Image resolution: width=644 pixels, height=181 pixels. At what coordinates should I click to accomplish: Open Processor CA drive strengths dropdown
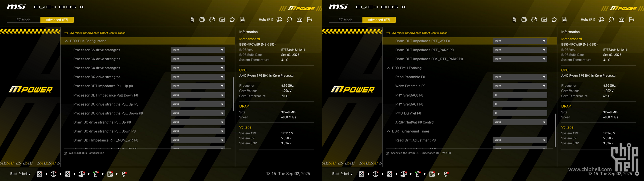[198, 68]
